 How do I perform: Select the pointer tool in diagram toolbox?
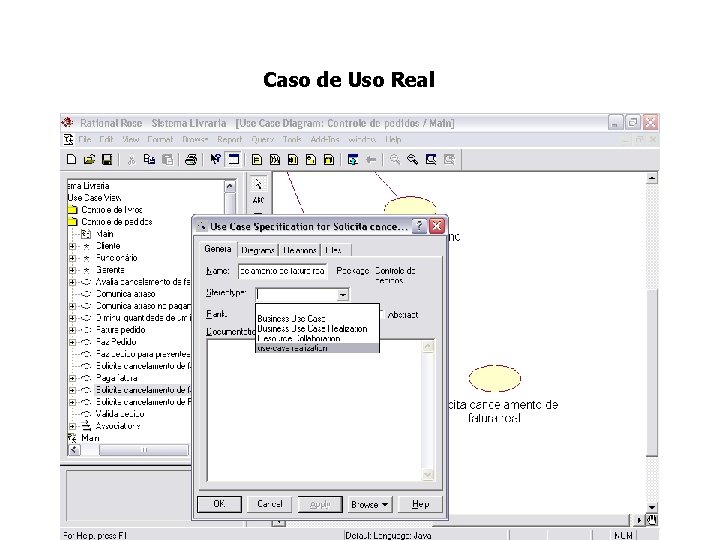[259, 185]
